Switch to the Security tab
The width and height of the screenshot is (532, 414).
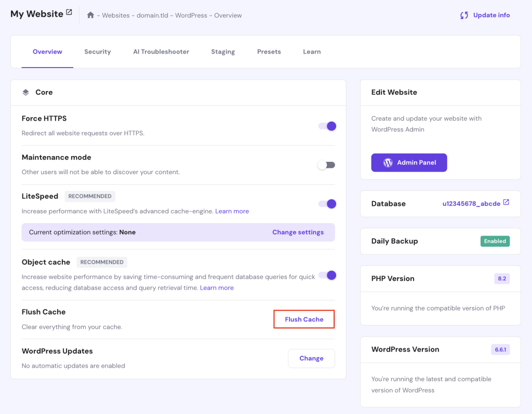pyautogui.click(x=97, y=51)
